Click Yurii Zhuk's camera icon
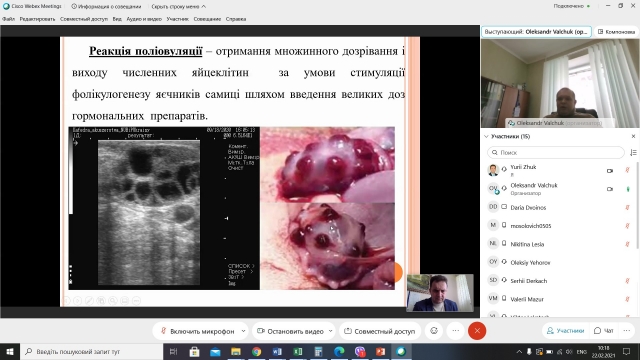Image resolution: width=640 pixels, height=360 pixels. (x=610, y=171)
